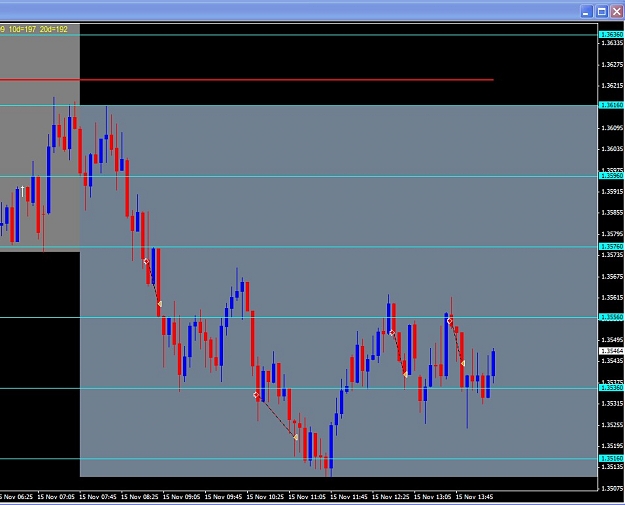Viewport: 625px width, 505px height.
Task: Maximize the chart window
Action: 601,12
